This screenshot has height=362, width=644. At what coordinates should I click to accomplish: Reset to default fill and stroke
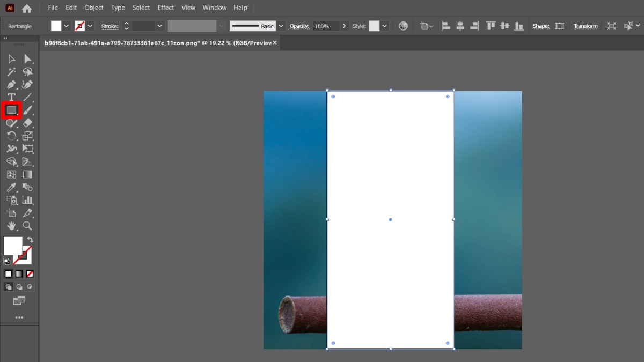click(6, 262)
